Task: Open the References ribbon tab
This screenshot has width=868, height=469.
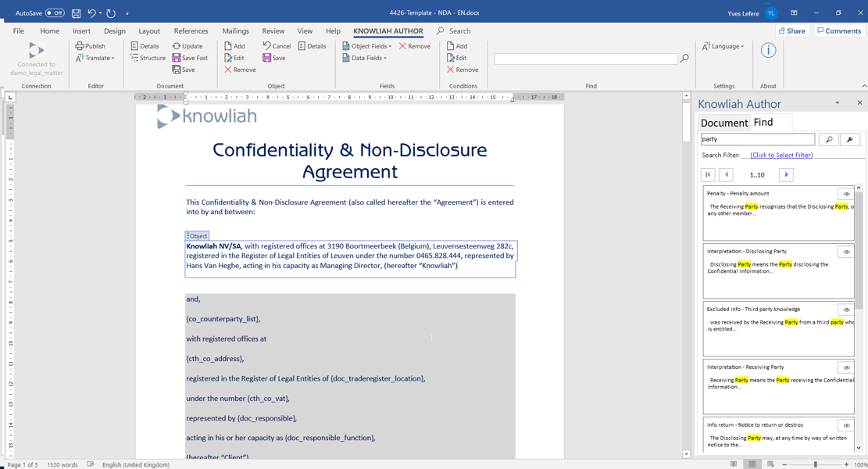Action: (191, 31)
